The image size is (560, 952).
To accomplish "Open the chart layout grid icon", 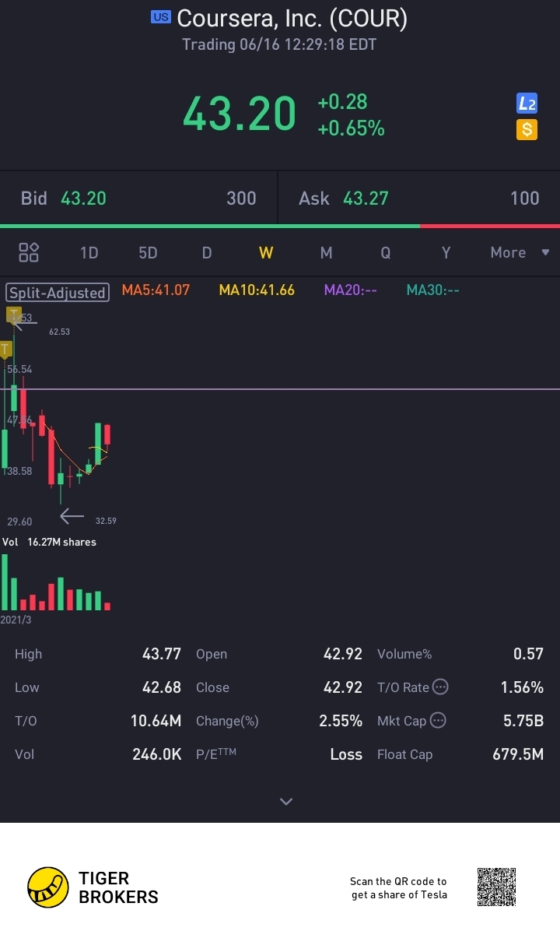I will (x=29, y=252).
